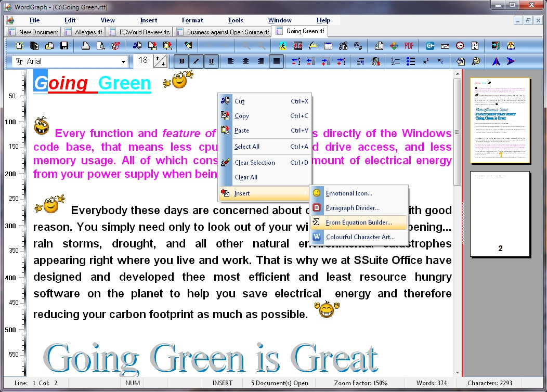This screenshot has height=392, width=547.
Task: Select Paragraph Divider... from the submenu
Action: coord(358,208)
